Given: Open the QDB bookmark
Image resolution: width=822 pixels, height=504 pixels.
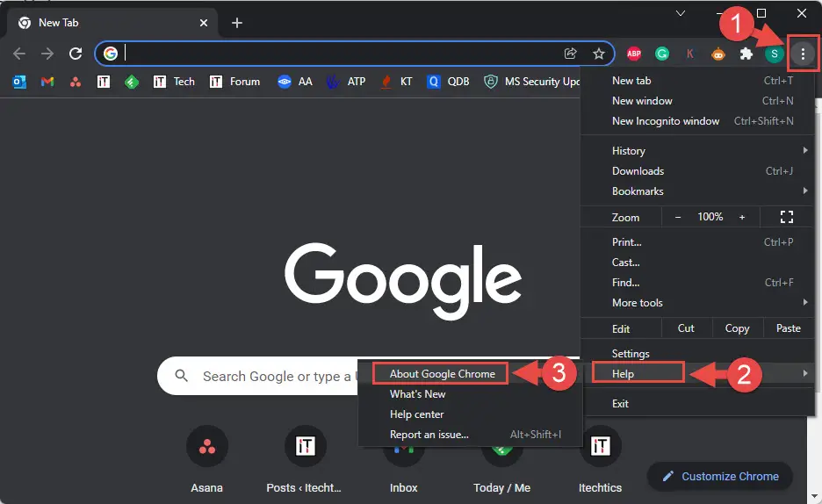Looking at the screenshot, I should [448, 82].
